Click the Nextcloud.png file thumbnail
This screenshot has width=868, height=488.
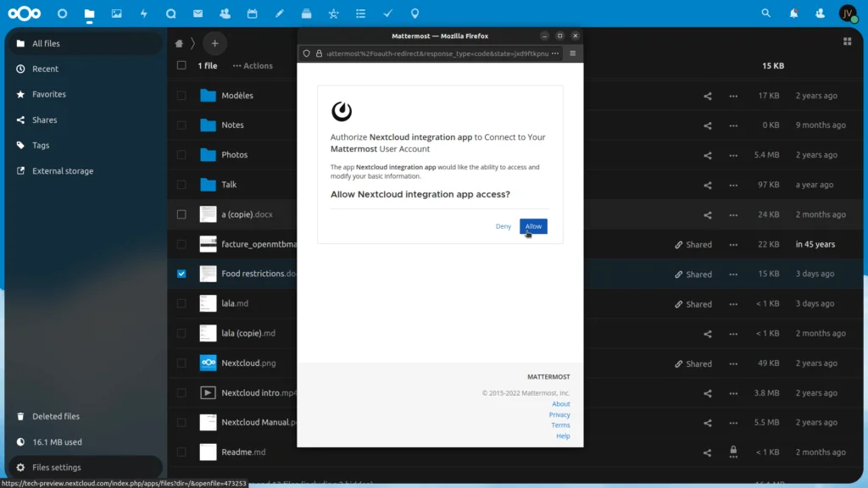click(x=209, y=363)
